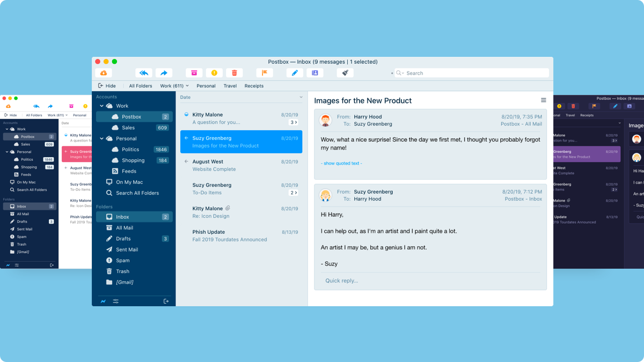Mark as spam with yellow warning icon
Screen dimensions: 644x362
214,73
